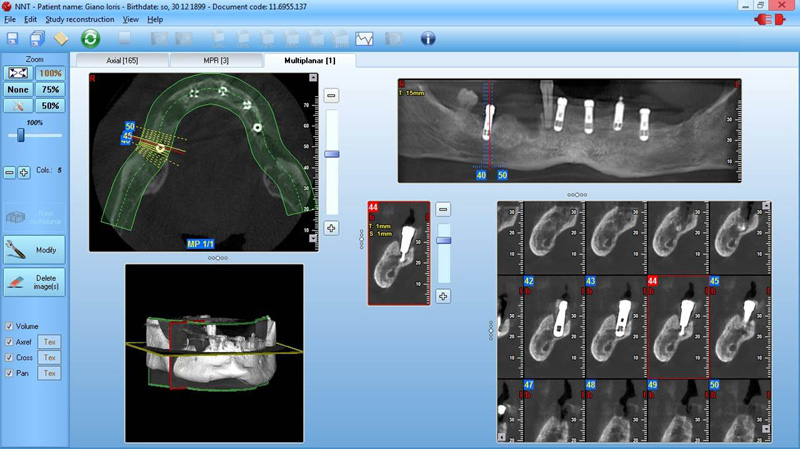Click the graph chart toolbar icon
Screen dimensions: 800x449
pos(365,39)
